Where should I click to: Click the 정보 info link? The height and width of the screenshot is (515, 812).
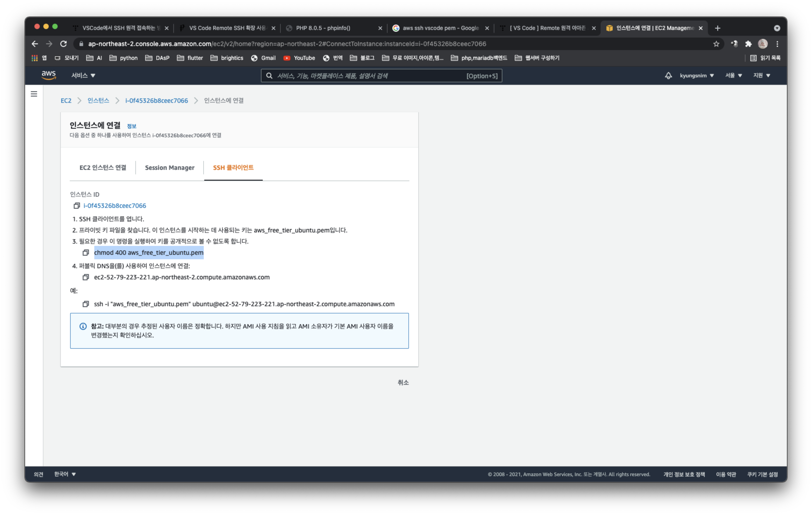[132, 126]
